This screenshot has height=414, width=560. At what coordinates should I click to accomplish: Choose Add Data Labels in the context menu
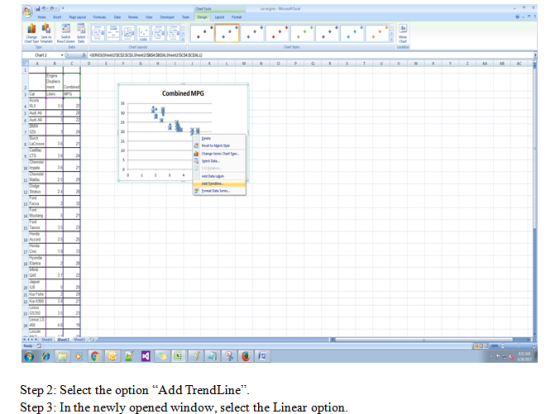(219, 176)
